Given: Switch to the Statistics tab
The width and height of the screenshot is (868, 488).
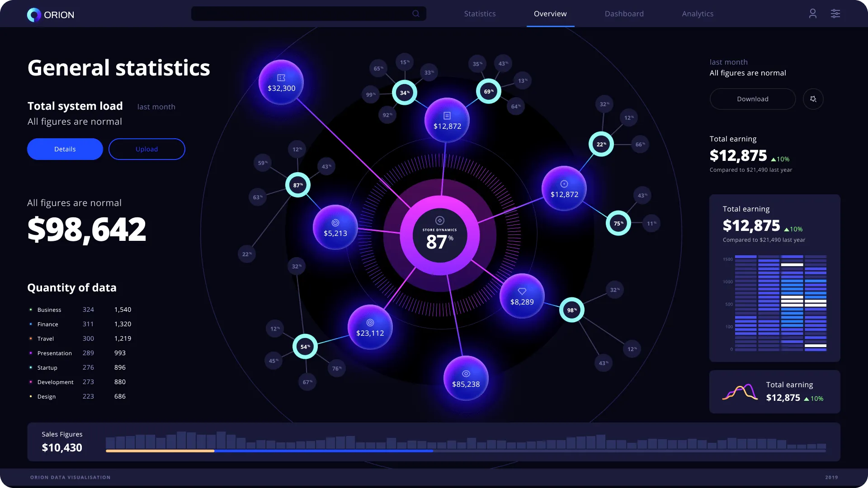Looking at the screenshot, I should (480, 14).
